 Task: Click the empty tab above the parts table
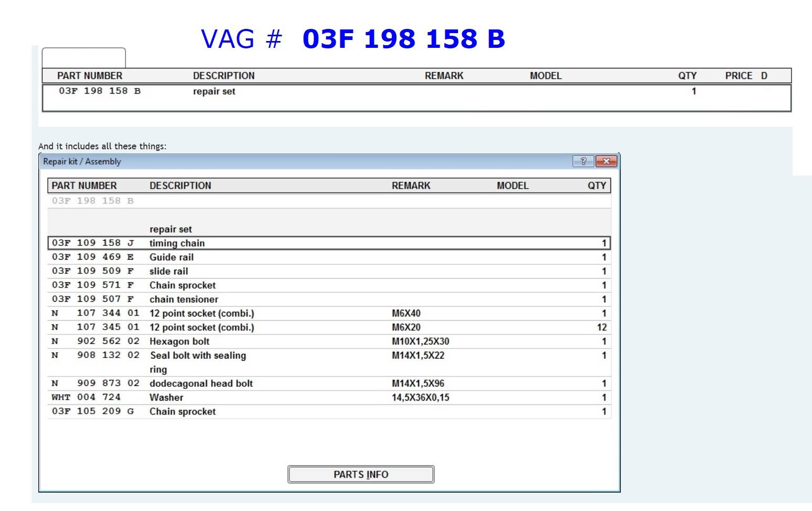(84, 57)
